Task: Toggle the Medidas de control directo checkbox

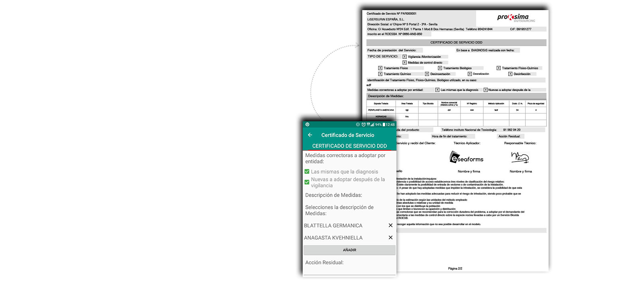Action: pos(405,62)
